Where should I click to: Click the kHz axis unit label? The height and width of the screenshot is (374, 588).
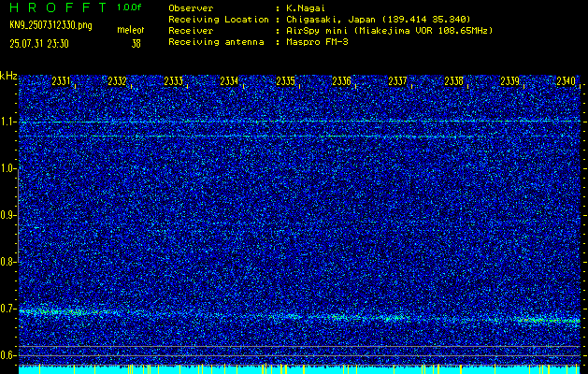tap(8, 76)
